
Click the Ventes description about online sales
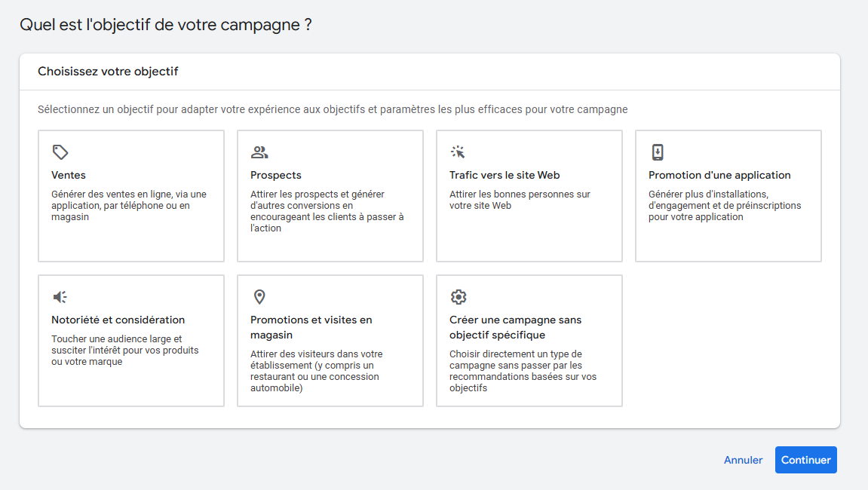pos(129,205)
